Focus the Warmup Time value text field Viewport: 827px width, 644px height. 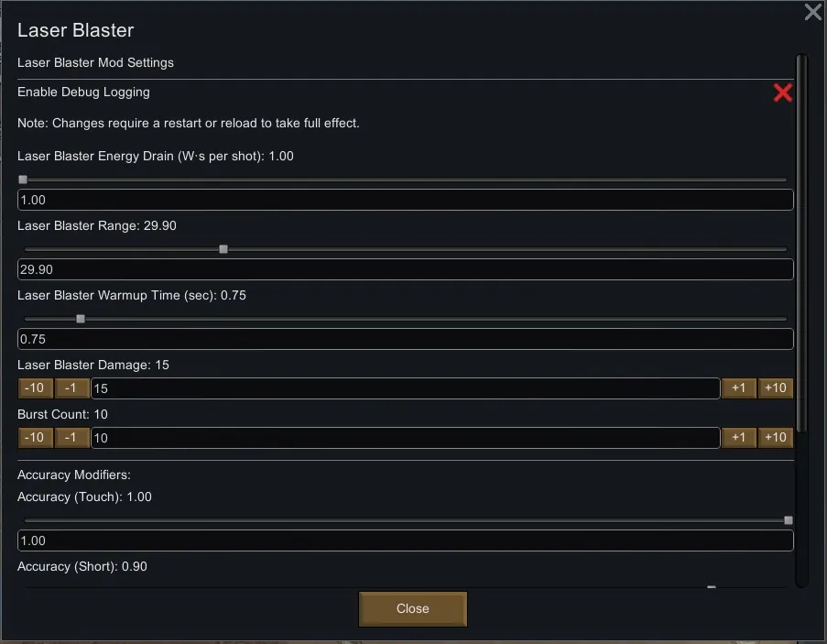coord(405,339)
